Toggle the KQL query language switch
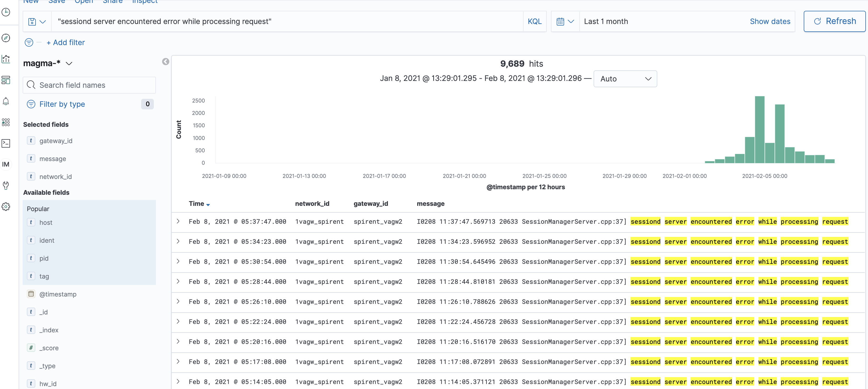868x389 pixels. [534, 22]
